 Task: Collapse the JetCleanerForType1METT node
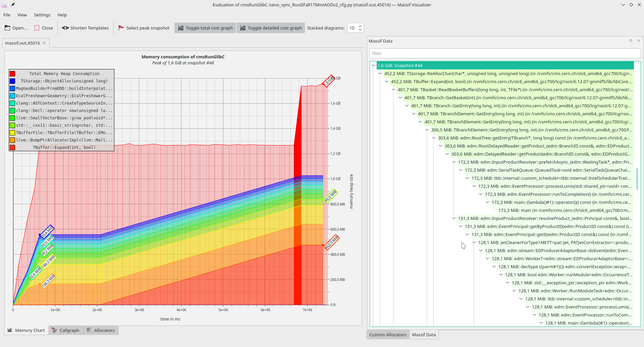[474, 242]
